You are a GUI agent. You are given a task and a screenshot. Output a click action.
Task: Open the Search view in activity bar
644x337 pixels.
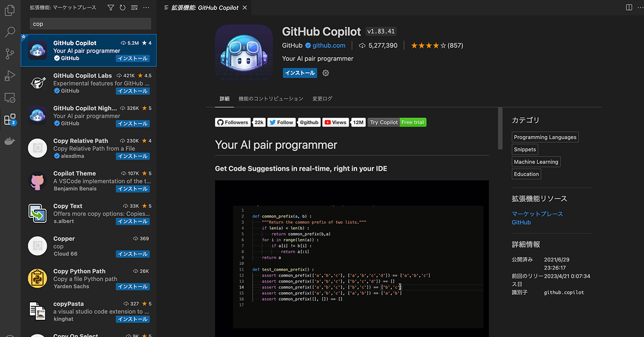tap(10, 32)
